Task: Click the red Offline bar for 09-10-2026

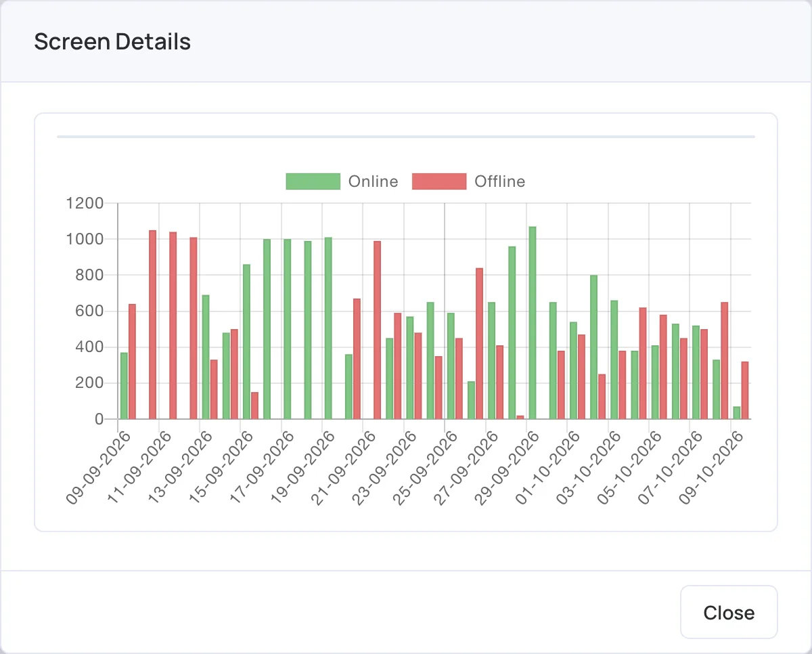Action: pos(745,390)
